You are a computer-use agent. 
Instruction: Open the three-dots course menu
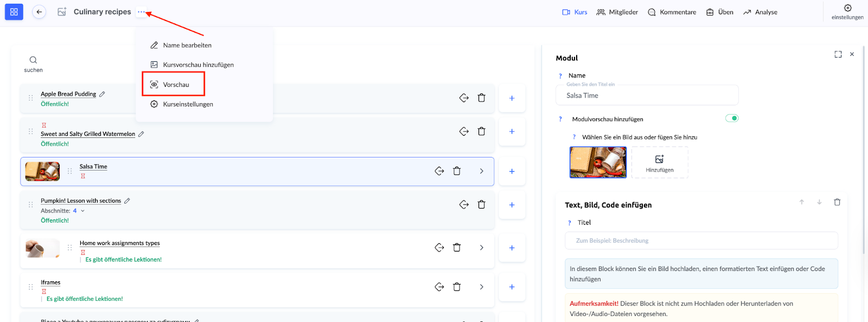(141, 12)
